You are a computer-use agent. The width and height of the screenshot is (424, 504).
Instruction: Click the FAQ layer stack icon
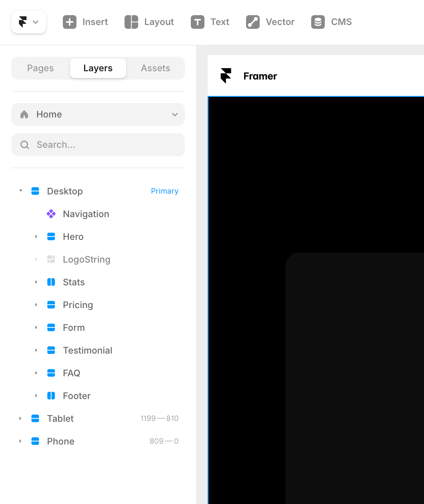[51, 373]
